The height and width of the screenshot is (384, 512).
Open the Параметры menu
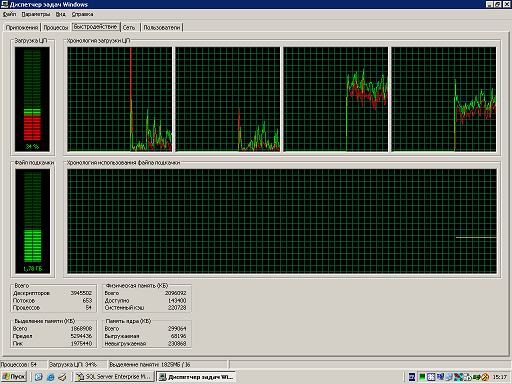pos(36,14)
